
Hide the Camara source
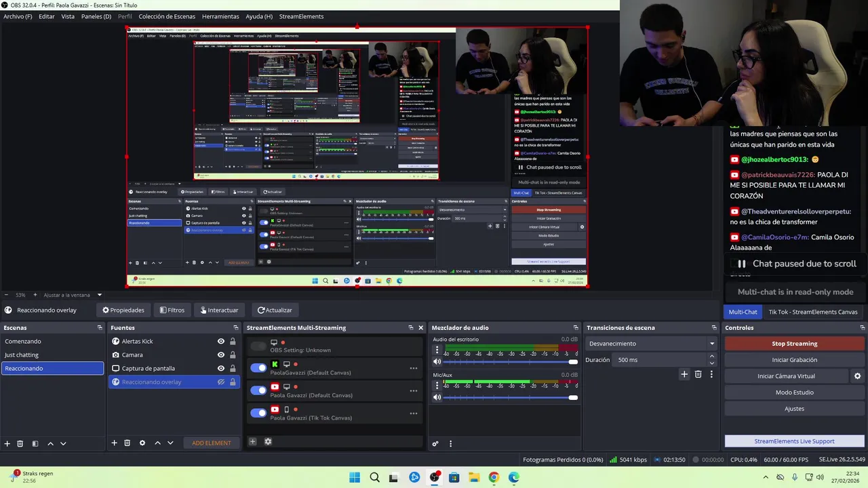coord(220,354)
